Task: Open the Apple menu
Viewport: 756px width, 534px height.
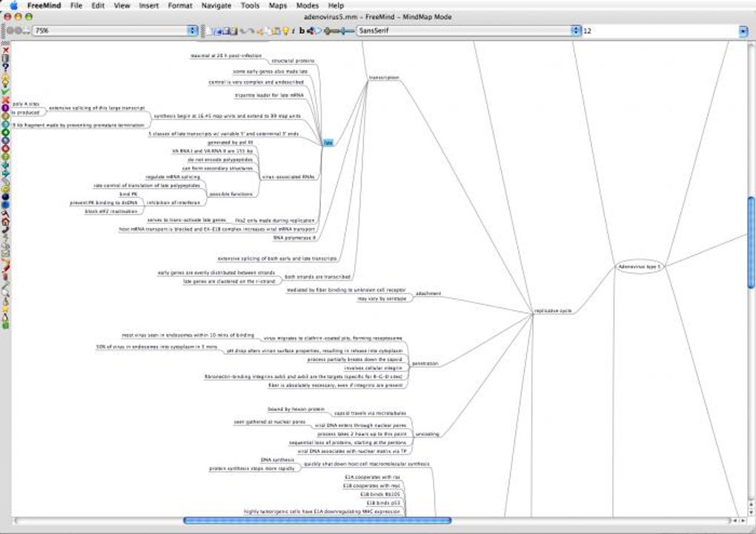Action: (13, 5)
